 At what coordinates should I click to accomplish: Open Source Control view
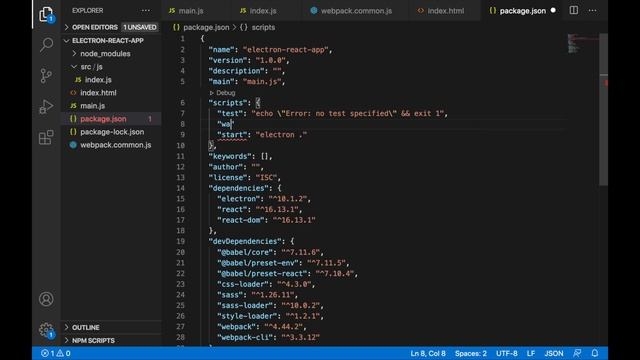tap(46, 76)
